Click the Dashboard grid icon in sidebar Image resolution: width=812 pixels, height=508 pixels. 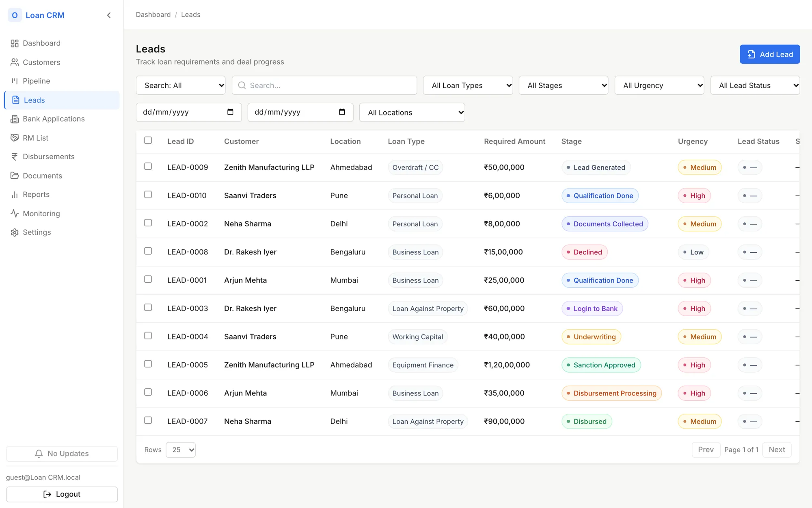[15, 43]
